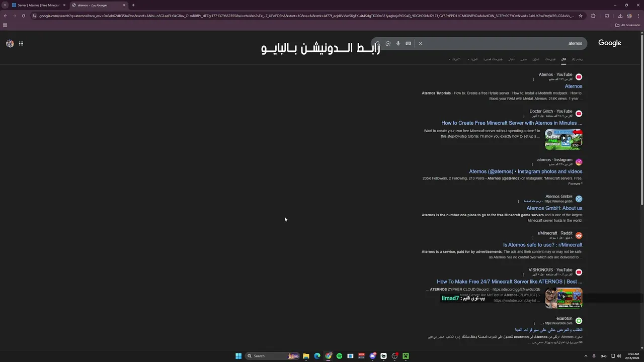Open Discord from taskbar
Screen dimensions: 644x362
point(372,356)
